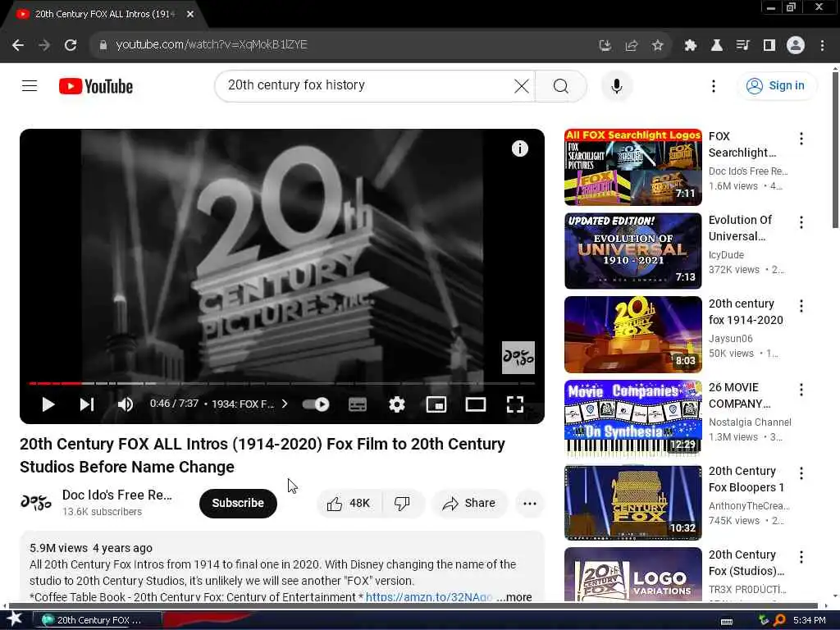Go back in browser history
The image size is (840, 630).
click(x=18, y=45)
